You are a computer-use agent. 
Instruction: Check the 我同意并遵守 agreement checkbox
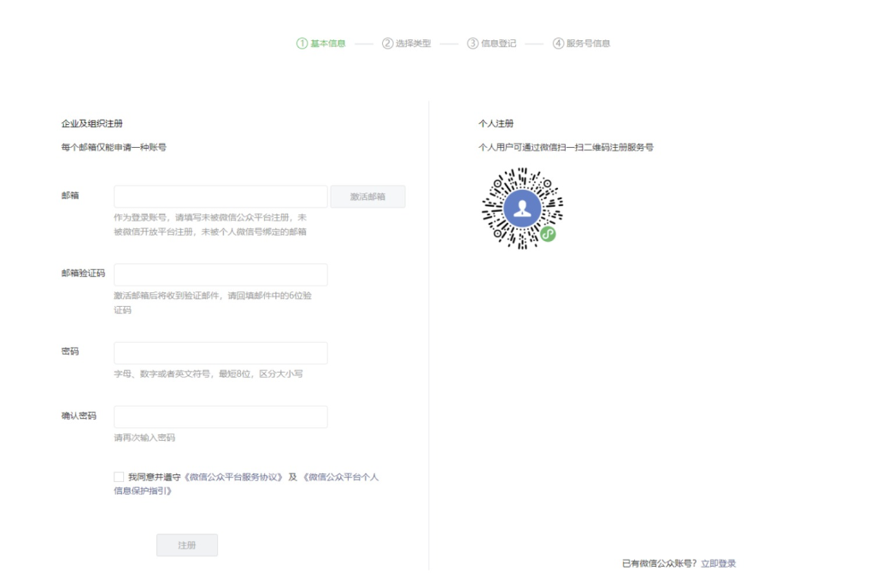point(119,476)
